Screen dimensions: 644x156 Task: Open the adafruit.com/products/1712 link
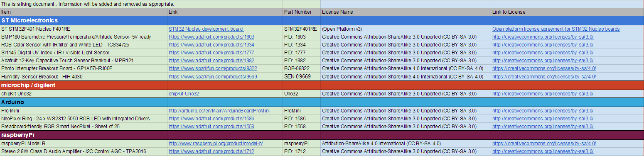point(211,151)
